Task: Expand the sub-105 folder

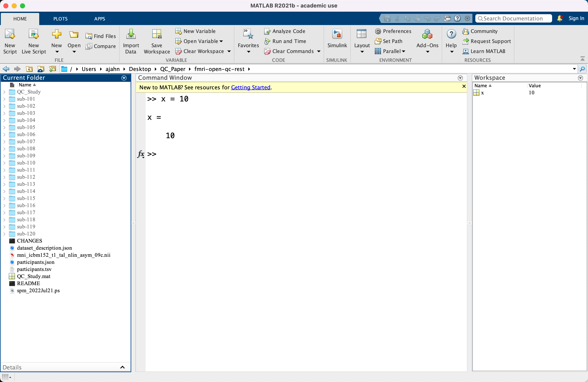Action: 4,127
